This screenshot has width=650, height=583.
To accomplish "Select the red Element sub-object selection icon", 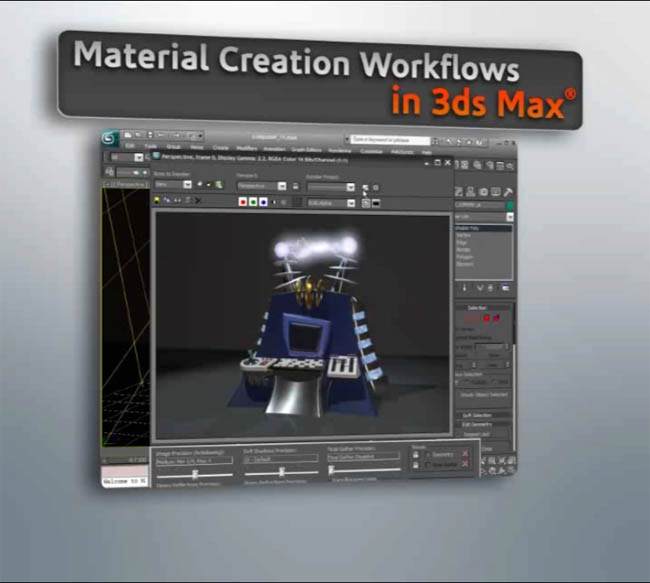I will coord(497,318).
